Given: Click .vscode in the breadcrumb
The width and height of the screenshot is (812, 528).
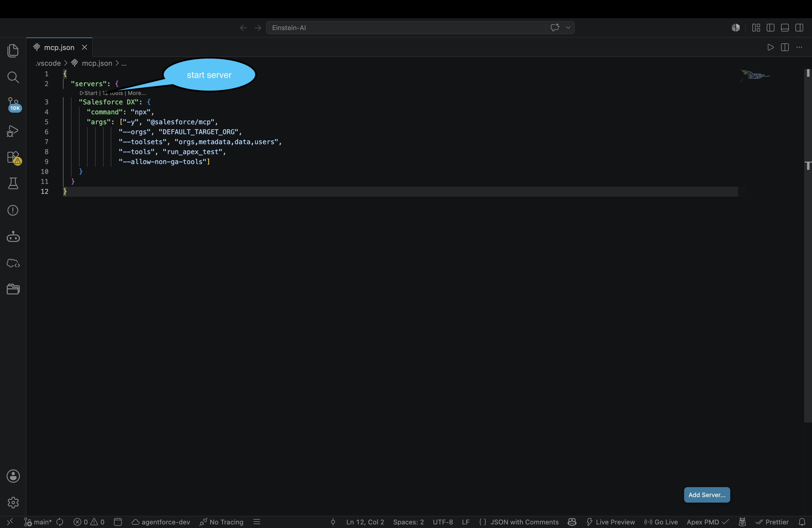Looking at the screenshot, I should tap(48, 63).
